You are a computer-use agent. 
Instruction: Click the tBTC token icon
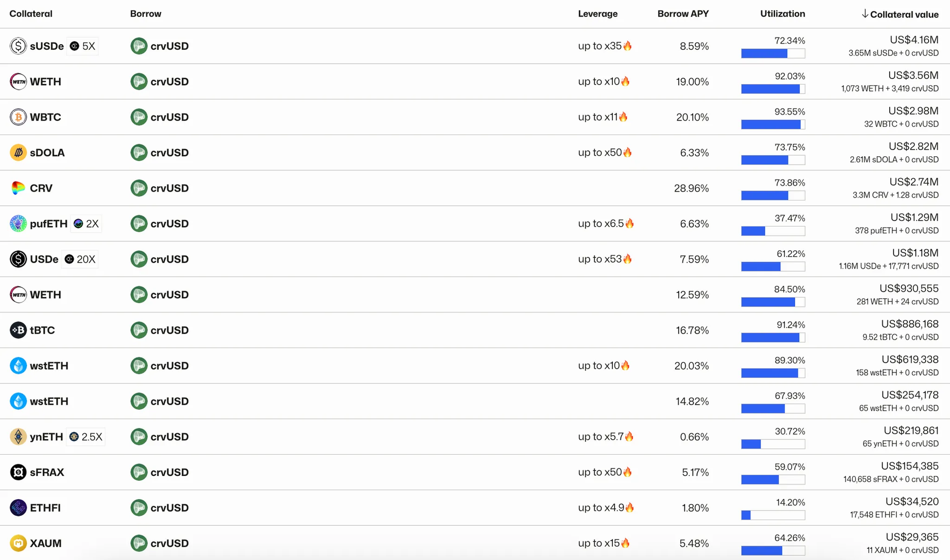(x=18, y=330)
